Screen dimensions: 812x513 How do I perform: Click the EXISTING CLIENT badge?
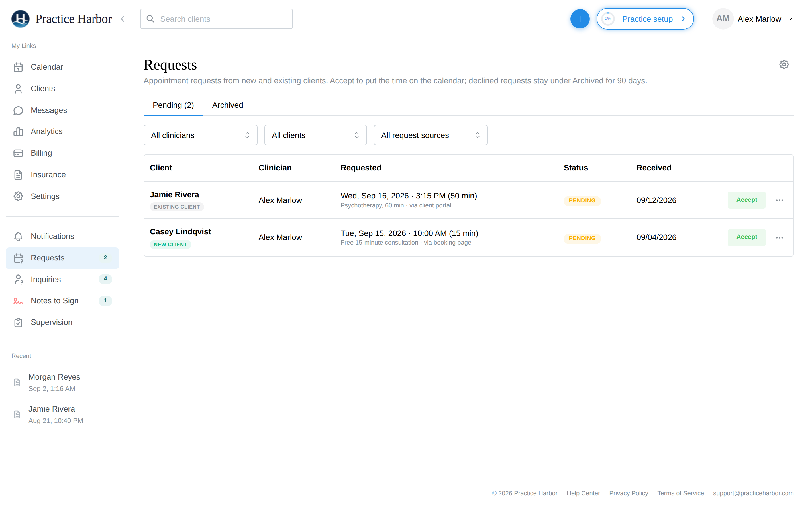coord(177,207)
